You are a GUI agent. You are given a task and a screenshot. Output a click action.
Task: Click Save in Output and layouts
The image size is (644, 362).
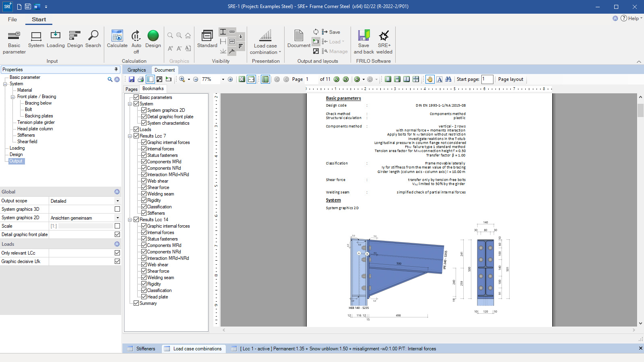pyautogui.click(x=331, y=32)
